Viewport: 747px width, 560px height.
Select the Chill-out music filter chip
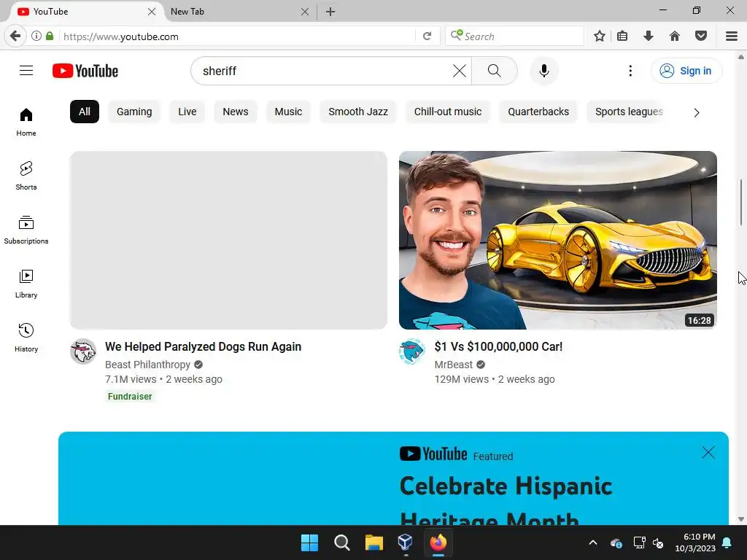pos(448,112)
